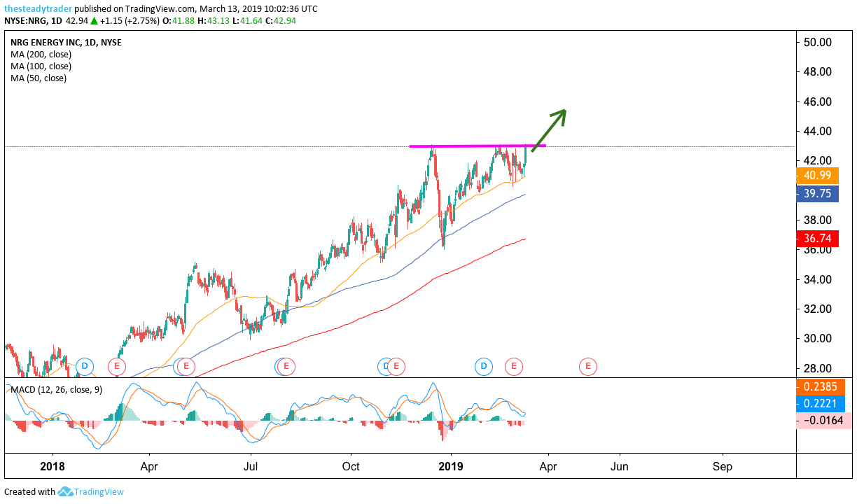Click the NRG ENERGY INC chart title
The width and height of the screenshot is (857, 504).
(46, 43)
